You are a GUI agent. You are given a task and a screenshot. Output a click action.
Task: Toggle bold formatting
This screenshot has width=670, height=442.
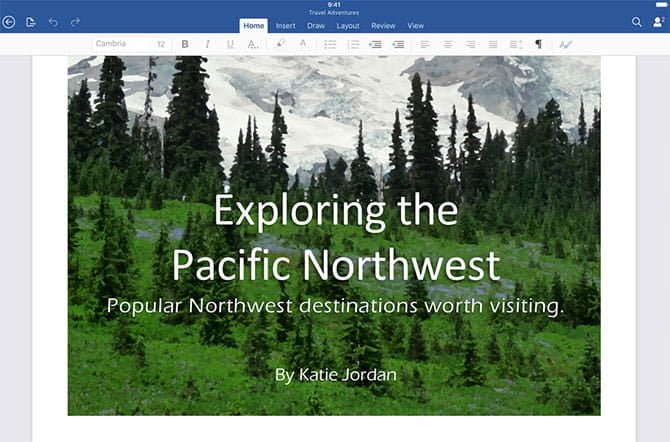[x=185, y=44]
